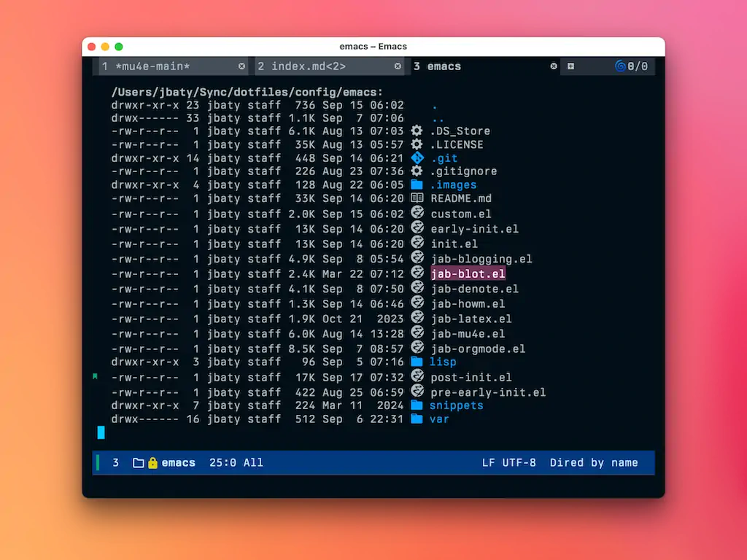Click the folder icon beside snippets
The height and width of the screenshot is (560, 747).
click(x=417, y=405)
